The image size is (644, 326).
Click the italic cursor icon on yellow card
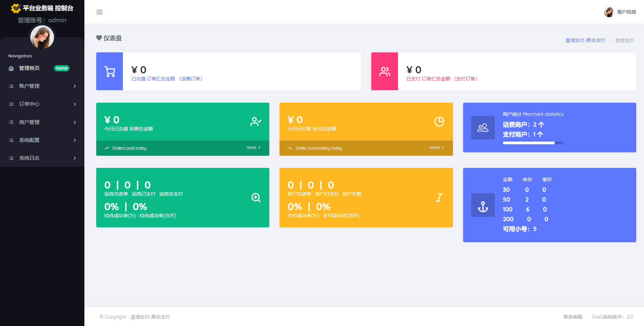point(439,198)
